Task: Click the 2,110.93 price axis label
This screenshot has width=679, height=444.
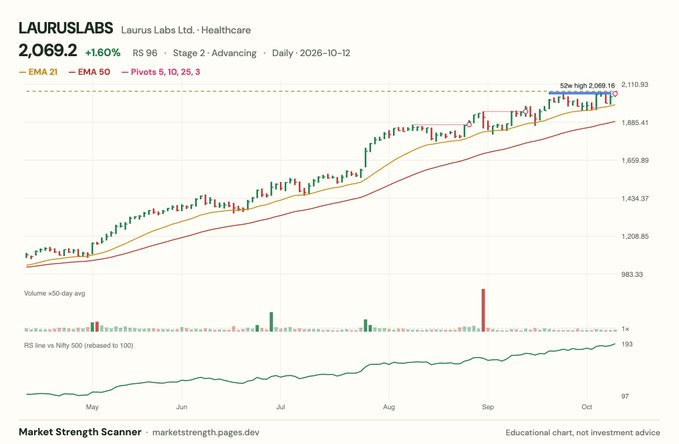Action: click(635, 84)
